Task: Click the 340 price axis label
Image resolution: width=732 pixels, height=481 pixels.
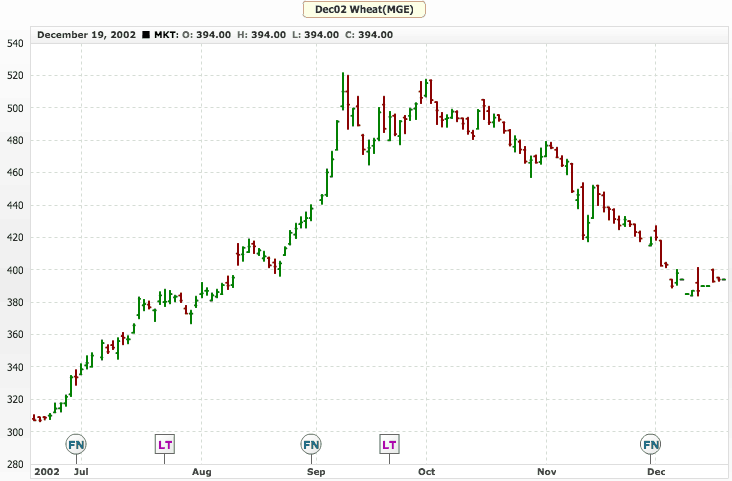Action: click(15, 368)
